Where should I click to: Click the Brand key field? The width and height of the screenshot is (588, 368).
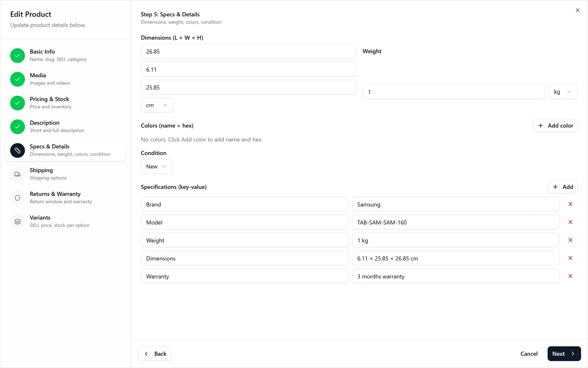point(245,204)
